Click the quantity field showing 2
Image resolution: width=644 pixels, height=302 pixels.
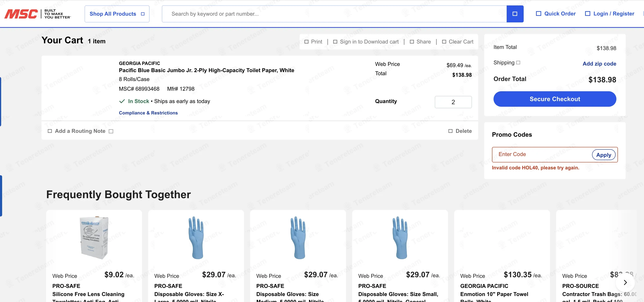[x=453, y=102]
